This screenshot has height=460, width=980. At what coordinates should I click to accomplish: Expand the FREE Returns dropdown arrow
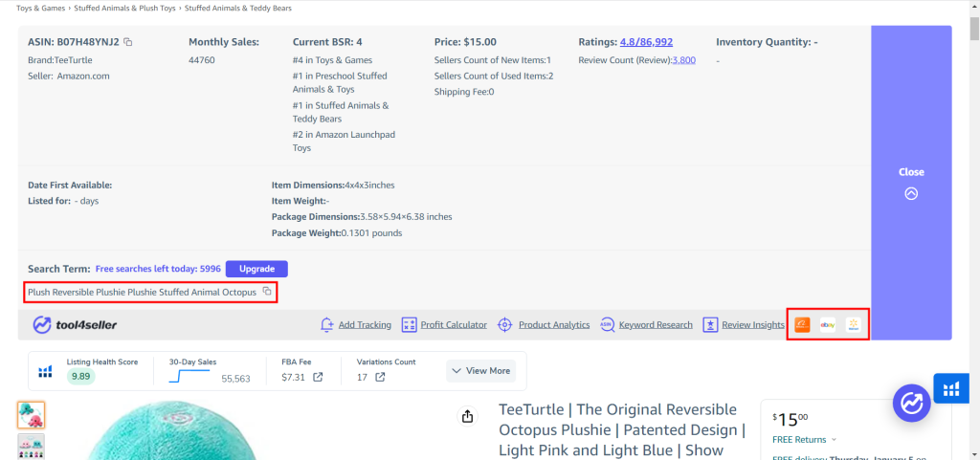[x=835, y=440]
